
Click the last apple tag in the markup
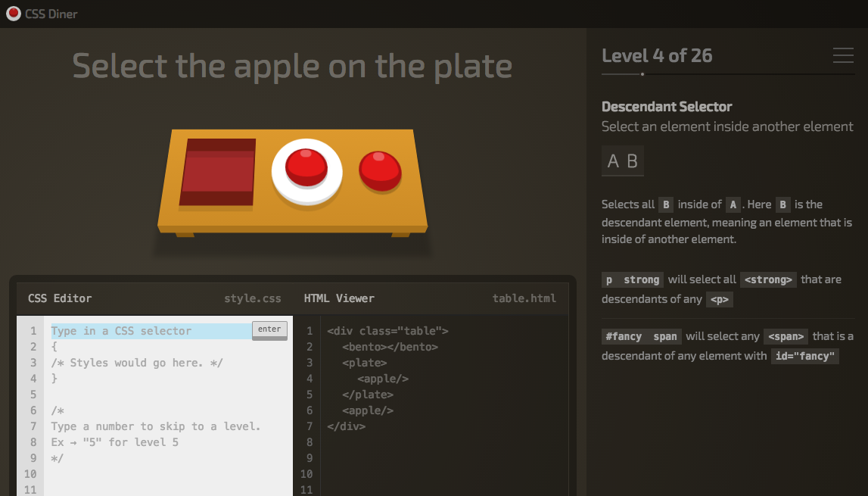(x=367, y=410)
